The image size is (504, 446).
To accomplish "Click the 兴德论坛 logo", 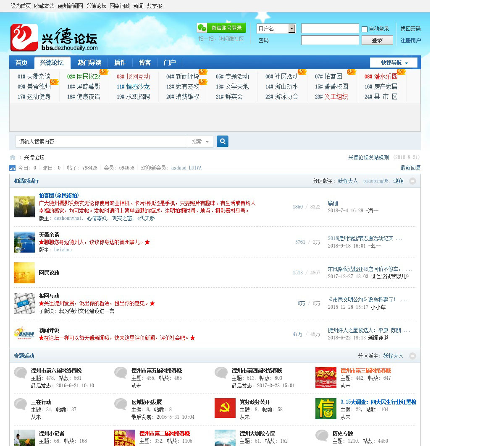I will [54, 38].
